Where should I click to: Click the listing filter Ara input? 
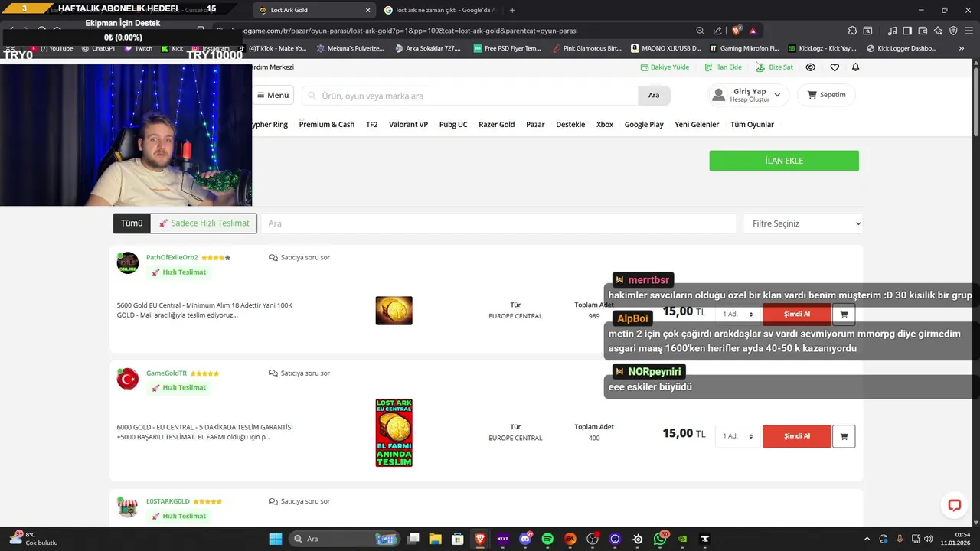pyautogui.click(x=498, y=223)
